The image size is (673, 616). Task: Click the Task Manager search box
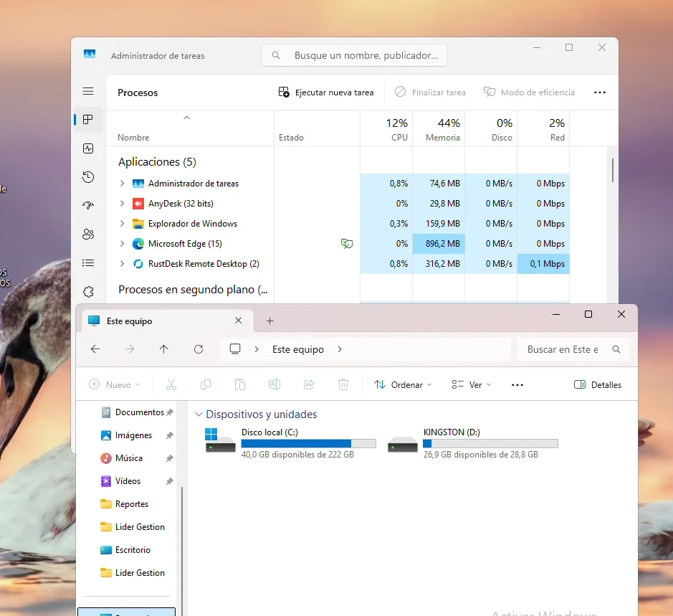[353, 55]
